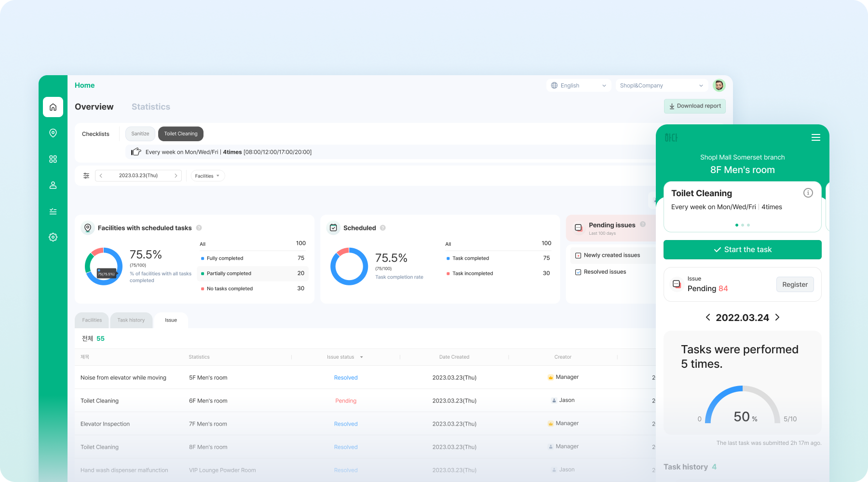
Task: Expand the Facilities dropdown filter
Action: point(207,175)
